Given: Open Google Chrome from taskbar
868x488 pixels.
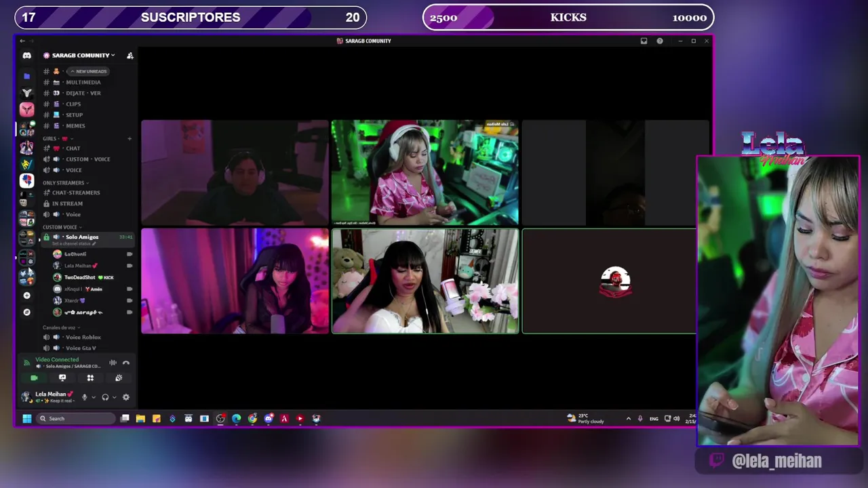Looking at the screenshot, I should click(x=252, y=418).
